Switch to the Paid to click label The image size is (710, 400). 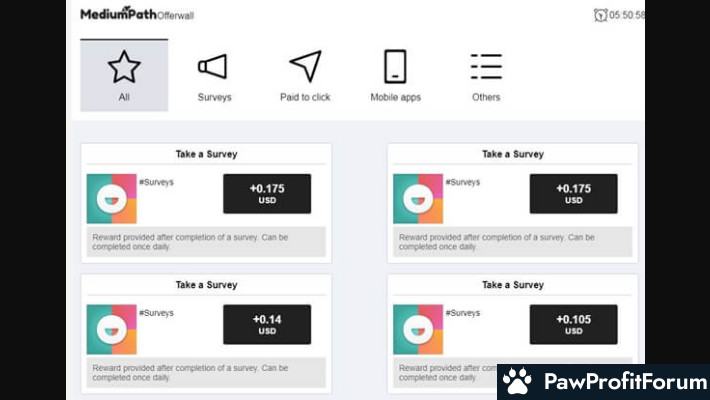pyautogui.click(x=305, y=97)
